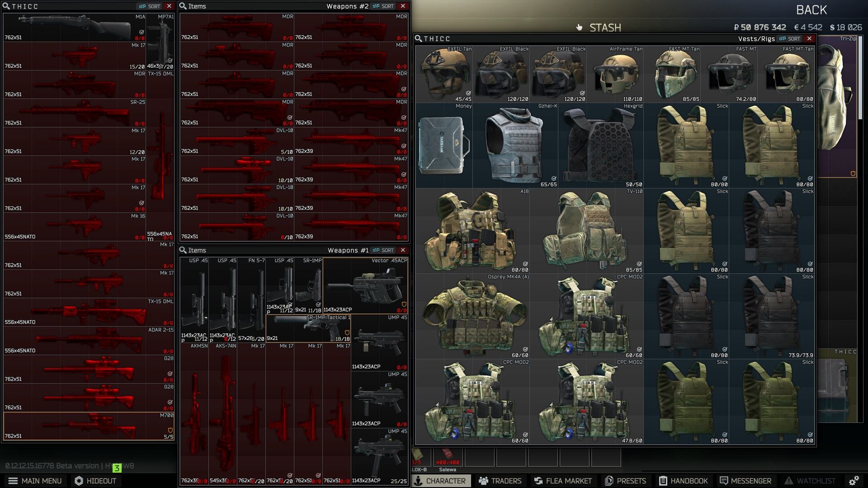Click the search icon in Weapons #1 container
Image resolution: width=868 pixels, height=488 pixels.
[x=183, y=250]
